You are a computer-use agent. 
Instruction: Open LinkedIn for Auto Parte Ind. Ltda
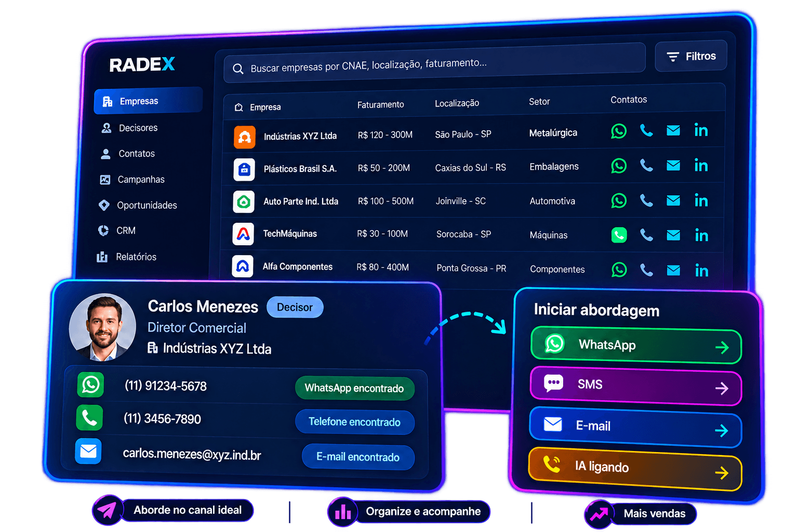(701, 201)
